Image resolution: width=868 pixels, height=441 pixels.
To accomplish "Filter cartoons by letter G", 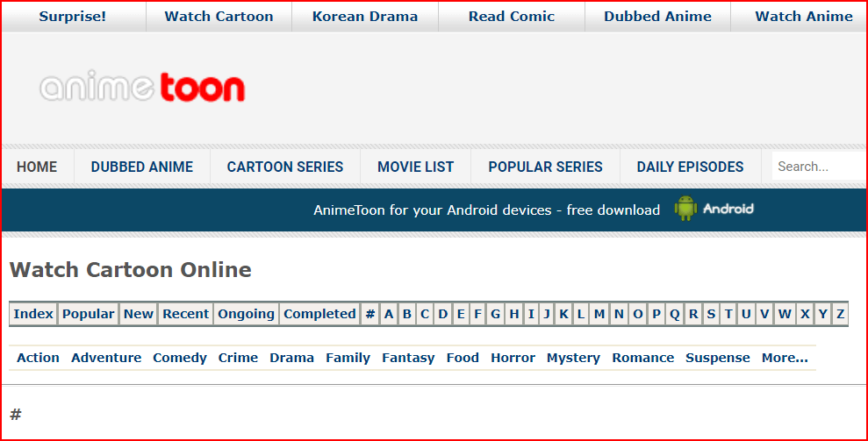I will point(496,314).
